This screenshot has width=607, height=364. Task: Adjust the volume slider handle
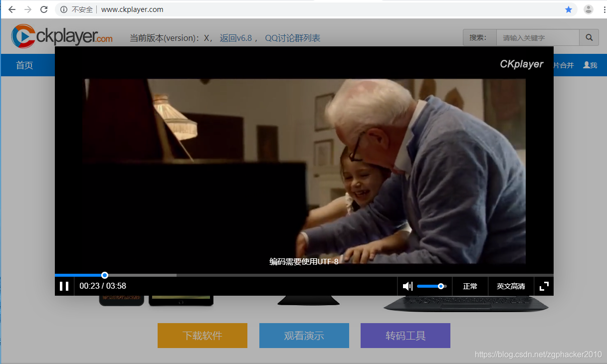pos(441,286)
